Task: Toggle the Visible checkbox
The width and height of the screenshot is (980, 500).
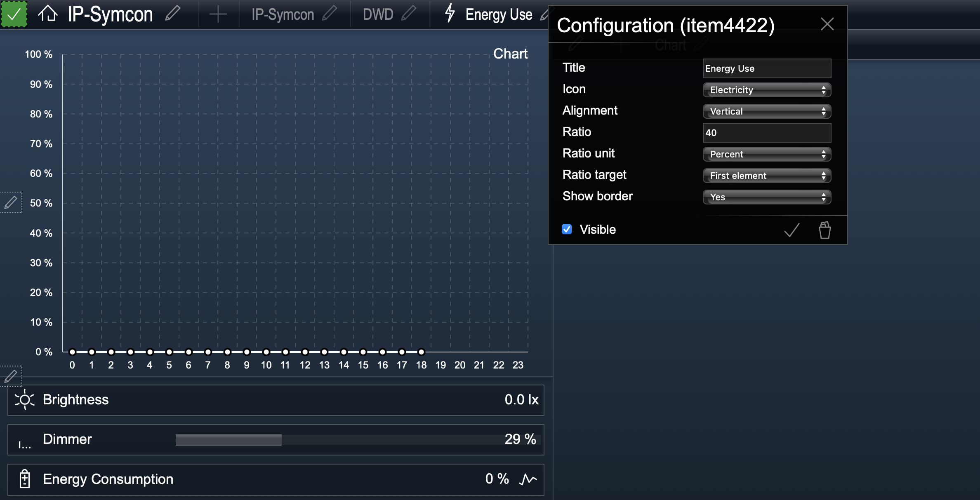Action: [x=567, y=230]
